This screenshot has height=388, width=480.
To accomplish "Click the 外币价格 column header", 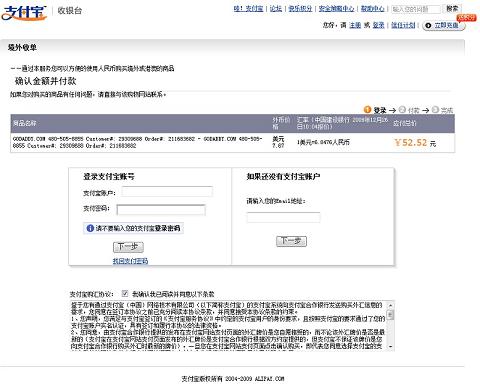I will tap(281, 123).
